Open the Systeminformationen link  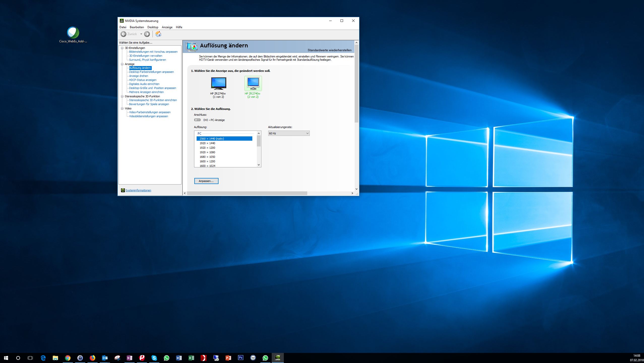[x=138, y=190]
